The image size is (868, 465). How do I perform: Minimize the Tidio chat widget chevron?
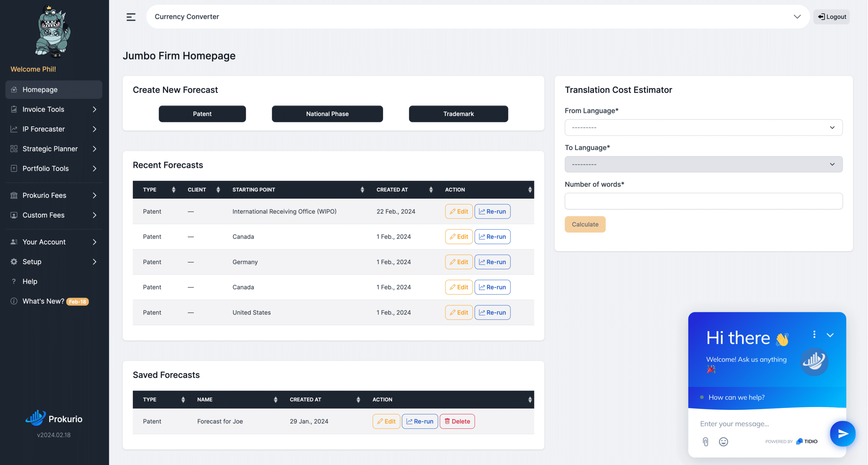pyautogui.click(x=830, y=335)
